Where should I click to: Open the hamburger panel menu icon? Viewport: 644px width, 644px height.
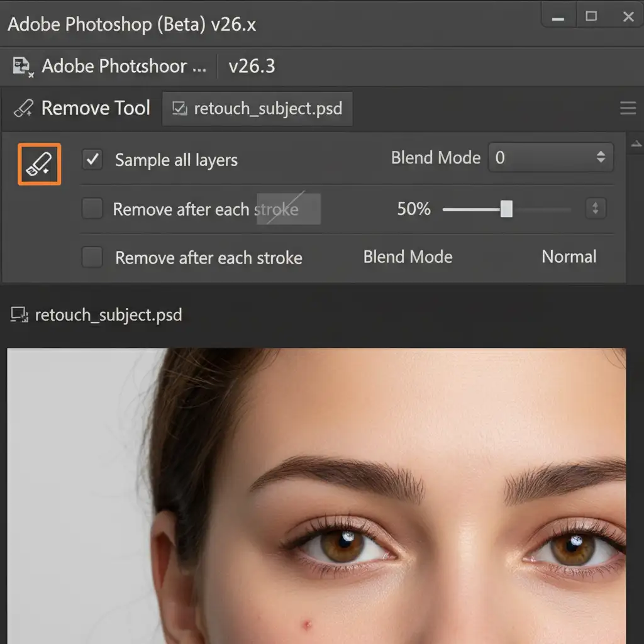tap(628, 109)
